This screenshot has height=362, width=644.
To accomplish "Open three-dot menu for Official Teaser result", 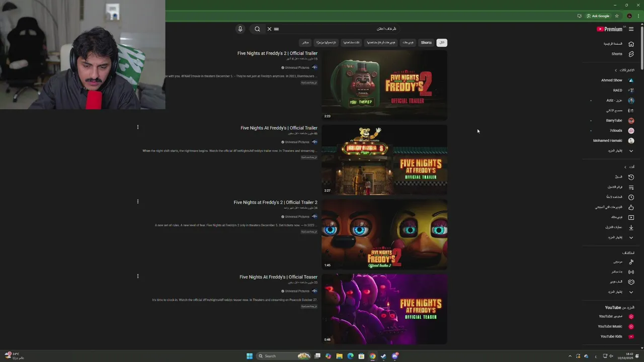I will pos(137,276).
